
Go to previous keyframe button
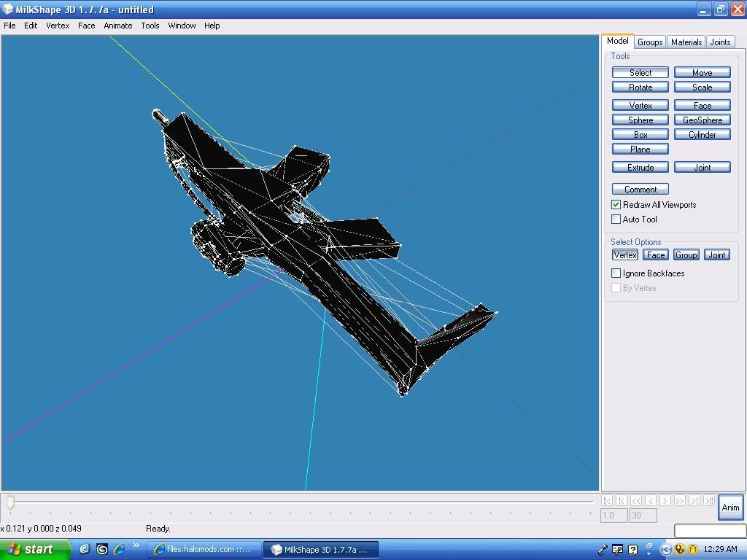coord(622,500)
